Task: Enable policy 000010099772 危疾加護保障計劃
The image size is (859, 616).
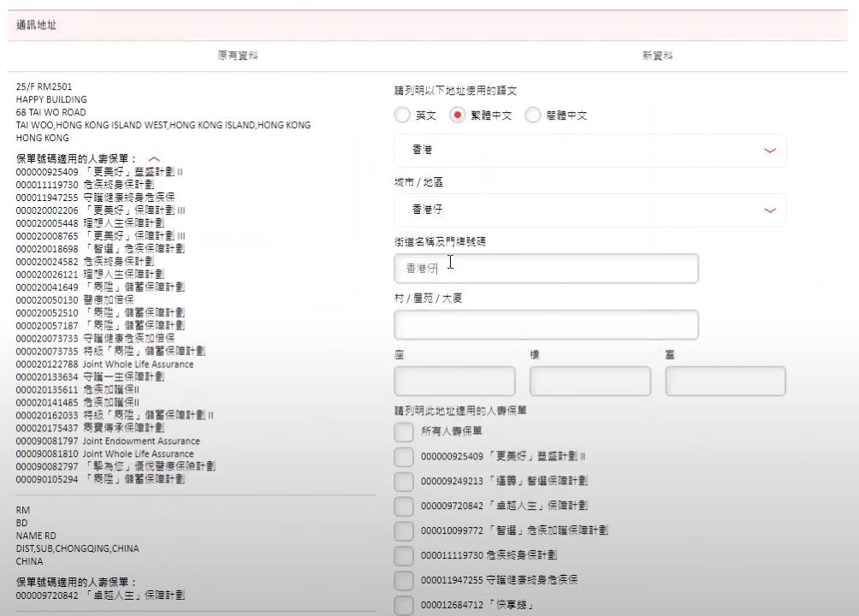Action: 403,530
